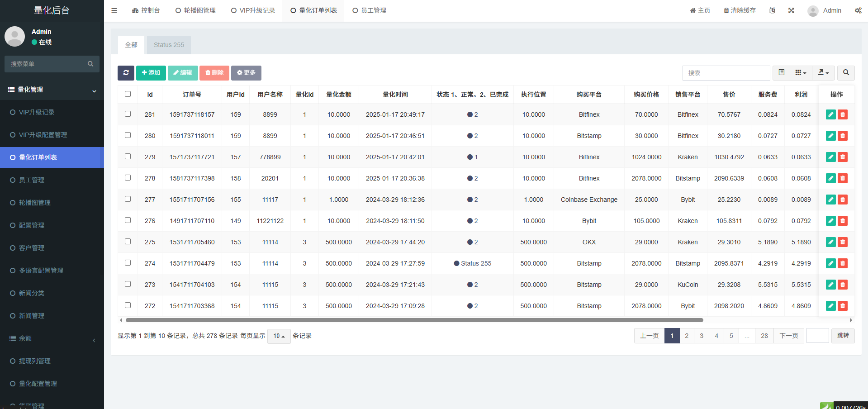Edit order row 280 with green pencil icon
The width and height of the screenshot is (868, 409).
(x=831, y=136)
